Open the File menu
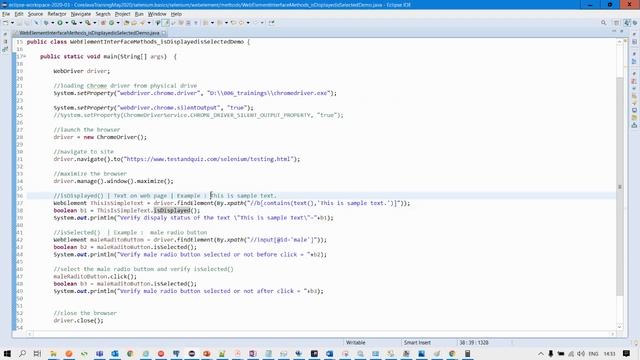640x360 pixels. tap(6, 14)
